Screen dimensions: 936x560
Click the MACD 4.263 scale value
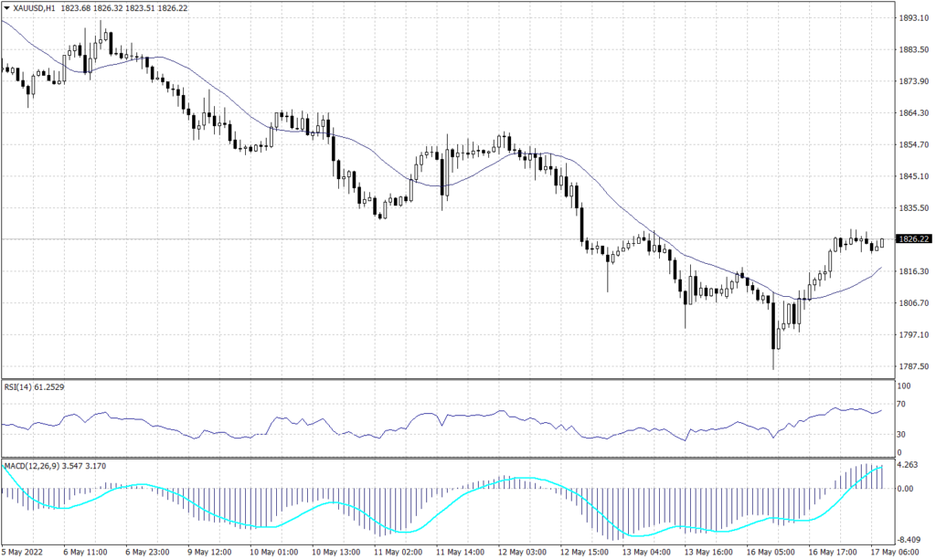click(909, 465)
